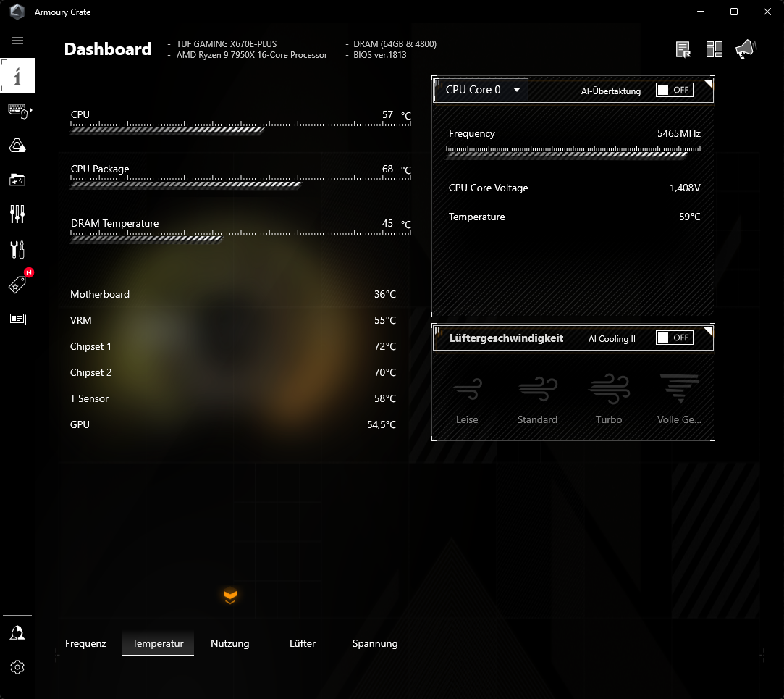Switch to the Nutzung tab
This screenshot has width=784, height=699.
[x=230, y=643]
